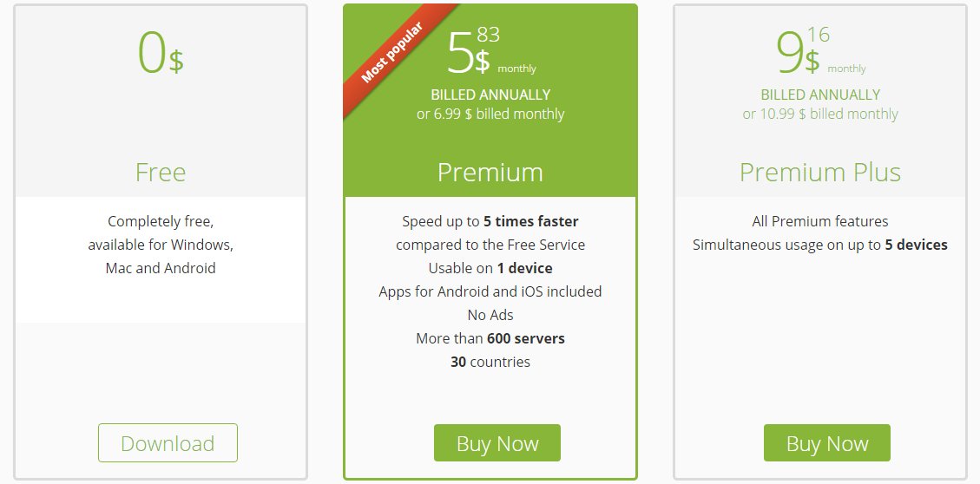Click the Download button for Free plan
The image size is (980, 484).
pos(168,442)
